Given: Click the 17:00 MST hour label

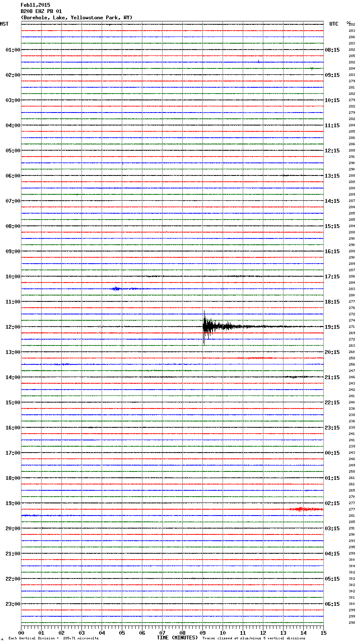Looking at the screenshot, I should 13,453.
